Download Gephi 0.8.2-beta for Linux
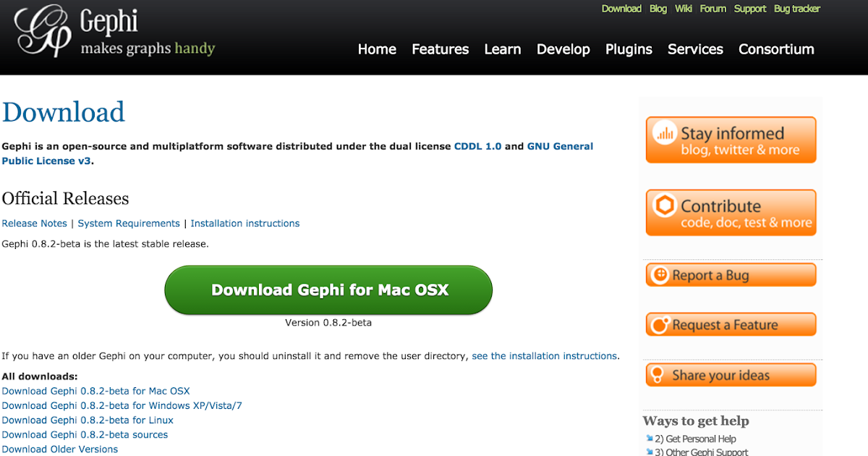868x456 pixels. click(x=88, y=420)
